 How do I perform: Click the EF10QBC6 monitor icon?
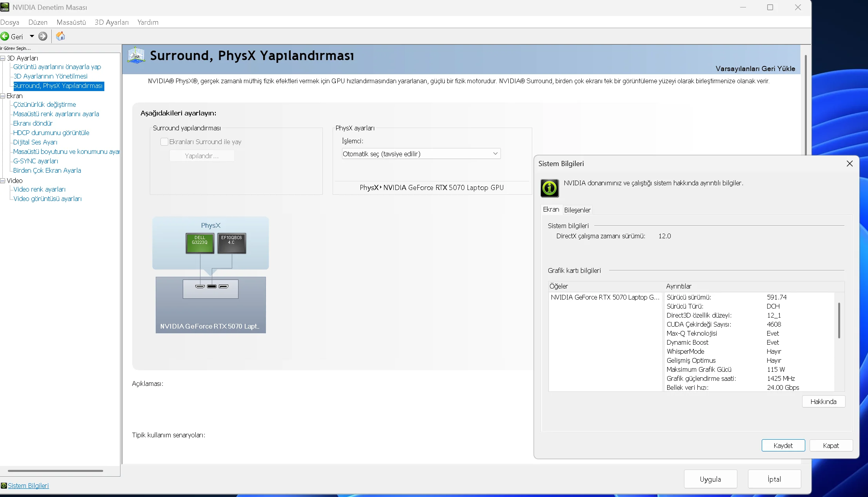pos(231,243)
